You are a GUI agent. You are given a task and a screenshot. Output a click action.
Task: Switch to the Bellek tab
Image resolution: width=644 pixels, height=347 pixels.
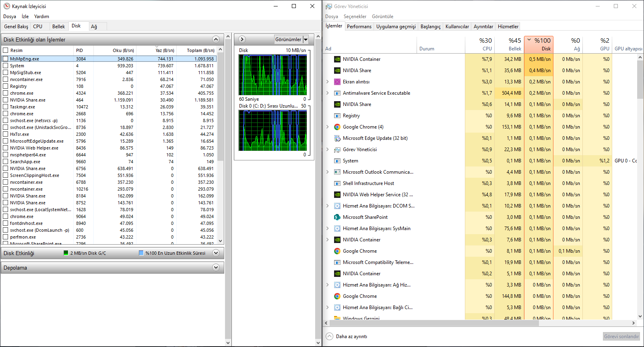coord(58,27)
